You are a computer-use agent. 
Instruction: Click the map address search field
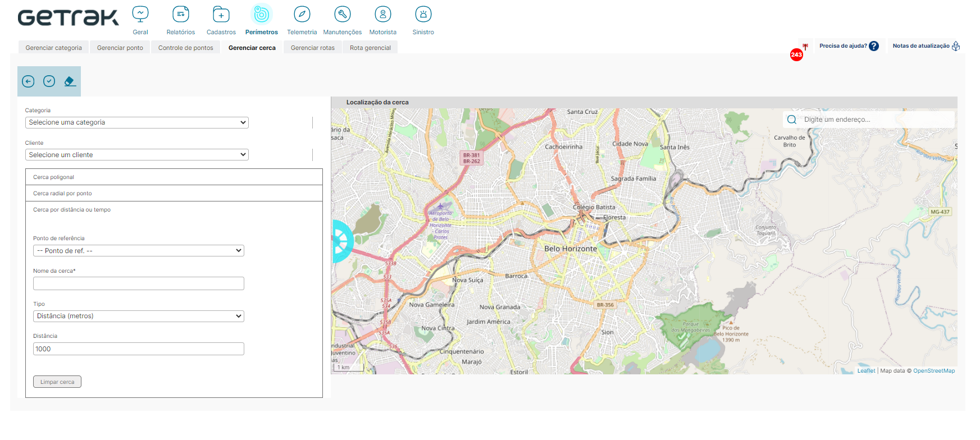click(876, 120)
